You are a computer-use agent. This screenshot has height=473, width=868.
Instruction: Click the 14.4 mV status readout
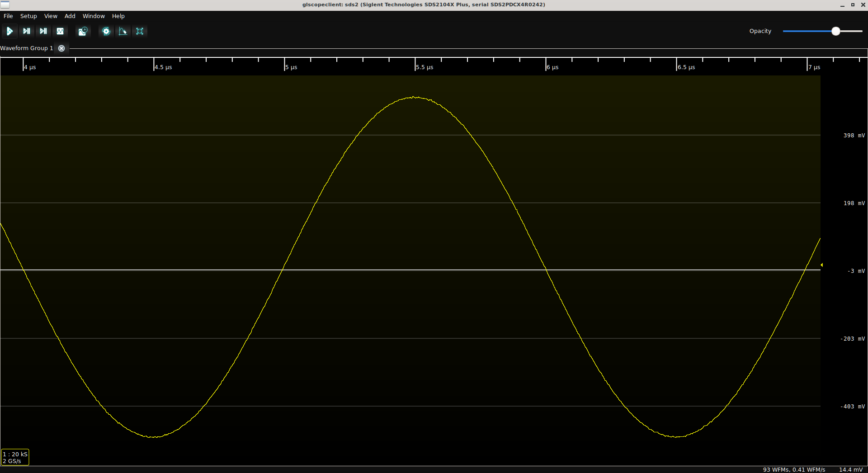click(x=851, y=469)
